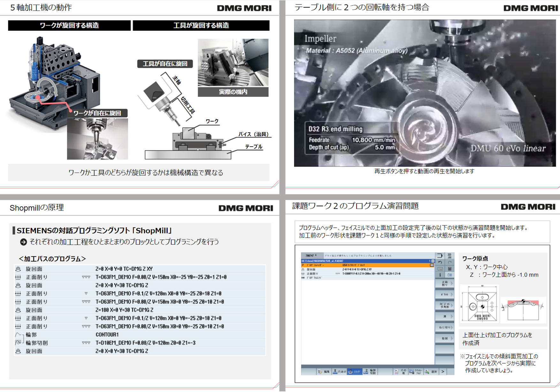Click the 'ワークが旋回する構造' header bar

click(x=69, y=26)
